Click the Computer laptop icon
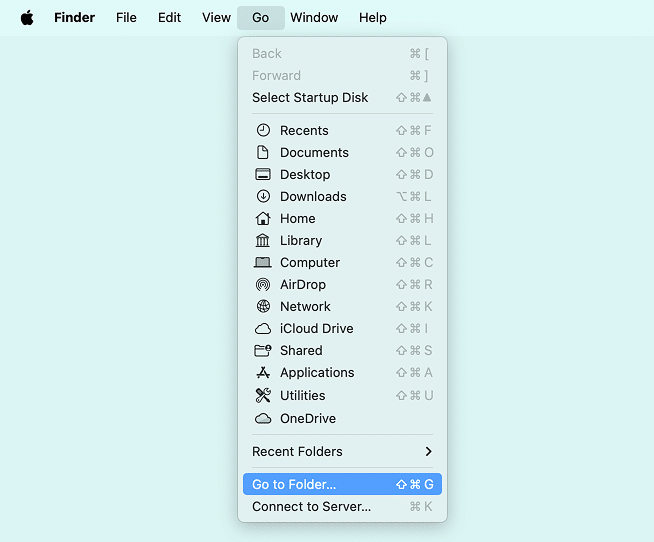The height and width of the screenshot is (542, 654). pyautogui.click(x=263, y=262)
